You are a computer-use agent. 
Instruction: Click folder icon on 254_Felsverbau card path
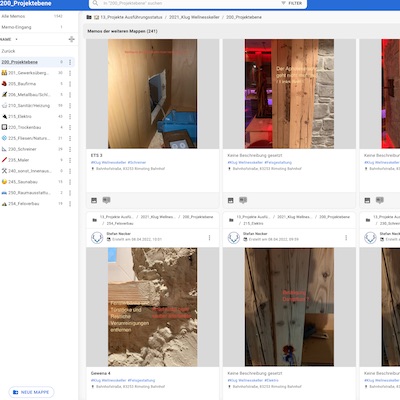click(x=95, y=220)
